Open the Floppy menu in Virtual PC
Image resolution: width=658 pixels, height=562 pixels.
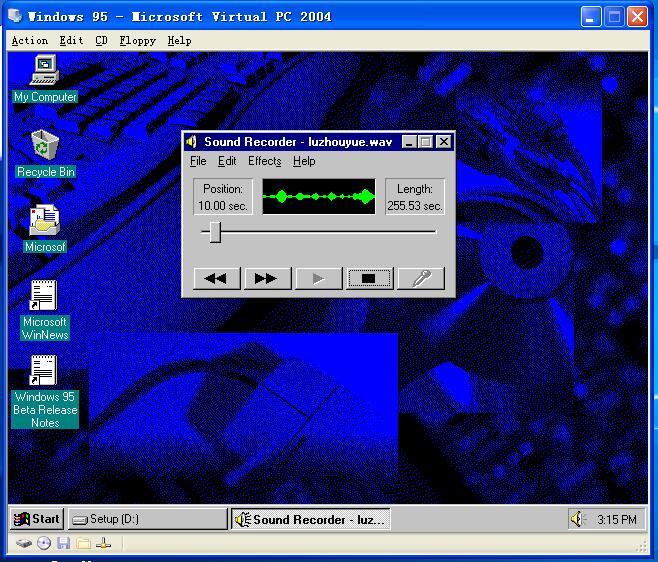coord(138,41)
